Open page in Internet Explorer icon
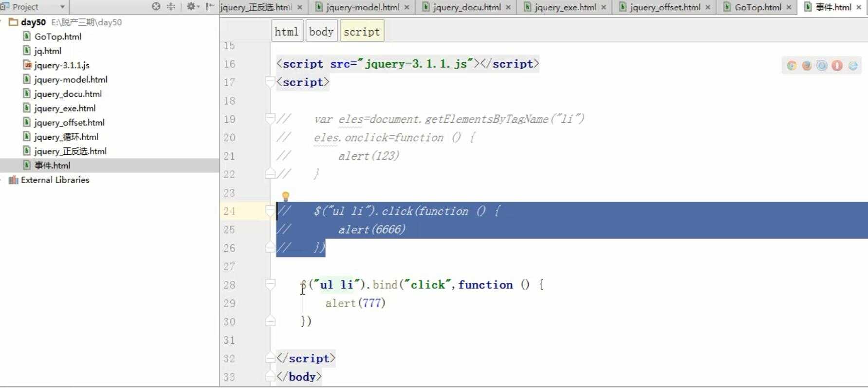 click(852, 66)
